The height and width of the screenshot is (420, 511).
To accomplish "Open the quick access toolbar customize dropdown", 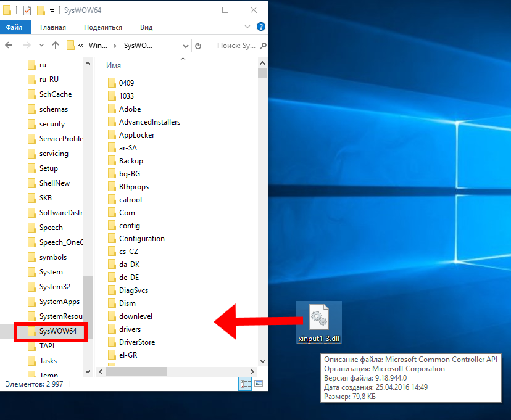I will pyautogui.click(x=52, y=10).
